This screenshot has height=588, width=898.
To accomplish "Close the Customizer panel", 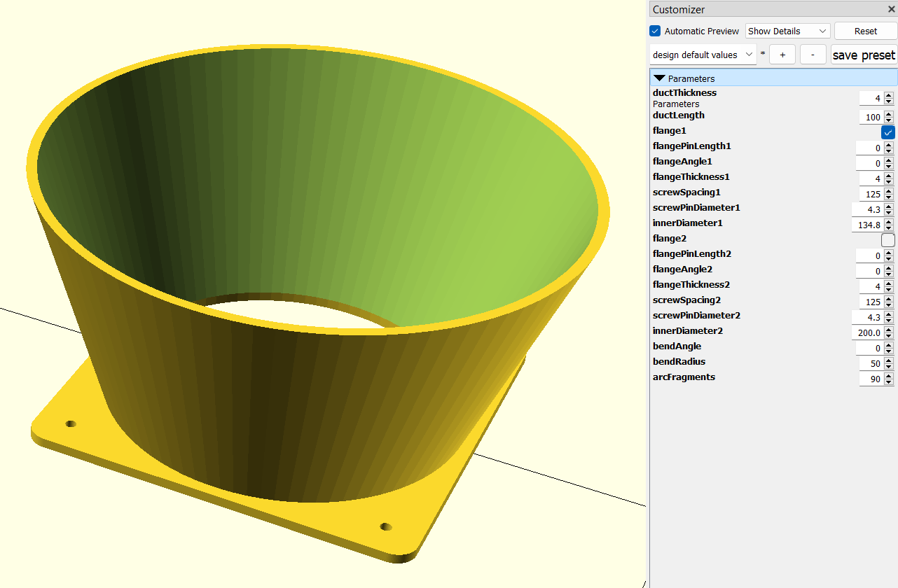I will coord(891,10).
